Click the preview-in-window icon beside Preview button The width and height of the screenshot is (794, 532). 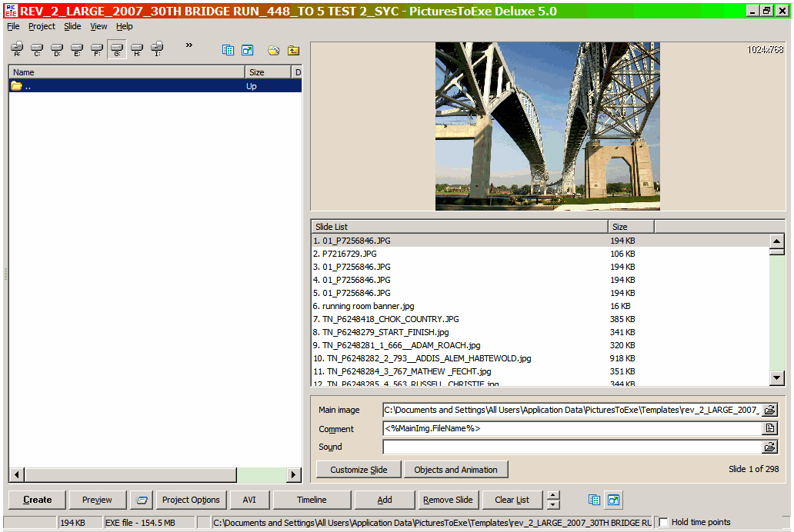click(141, 500)
